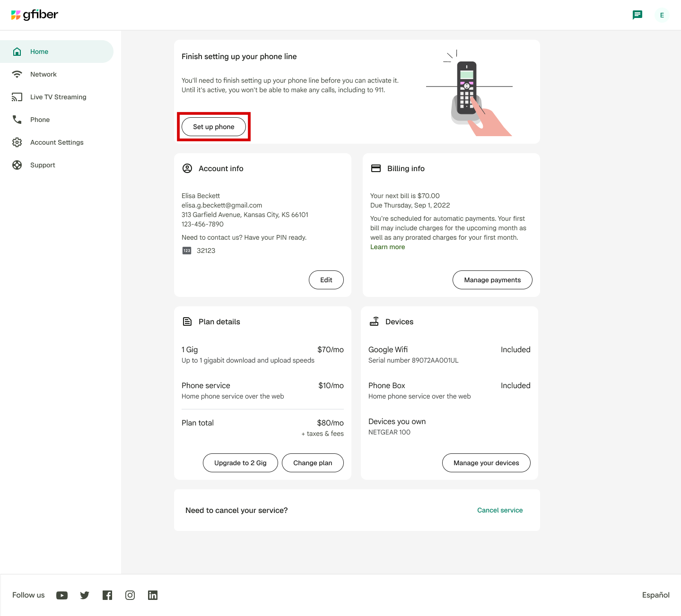Image resolution: width=681 pixels, height=616 pixels.
Task: Open the account avatar labeled E
Action: [x=662, y=15]
